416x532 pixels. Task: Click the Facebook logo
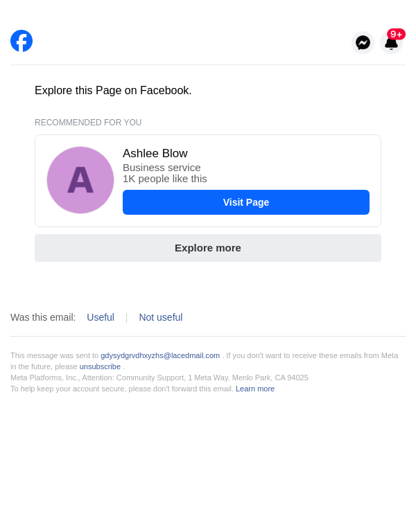pyautogui.click(x=21, y=41)
